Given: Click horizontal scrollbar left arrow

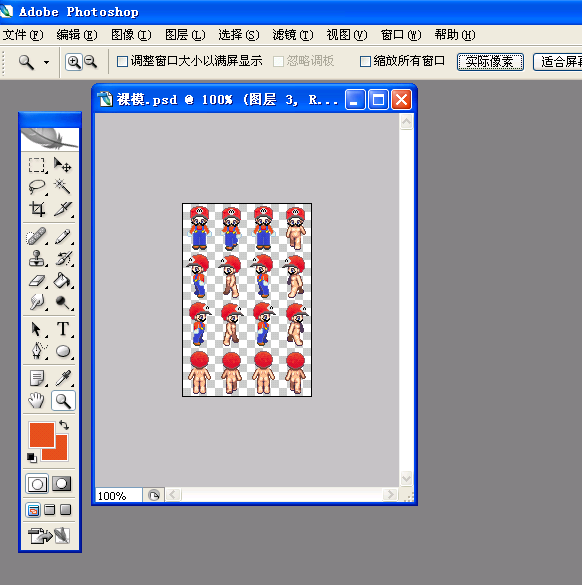Looking at the screenshot, I should [x=173, y=495].
